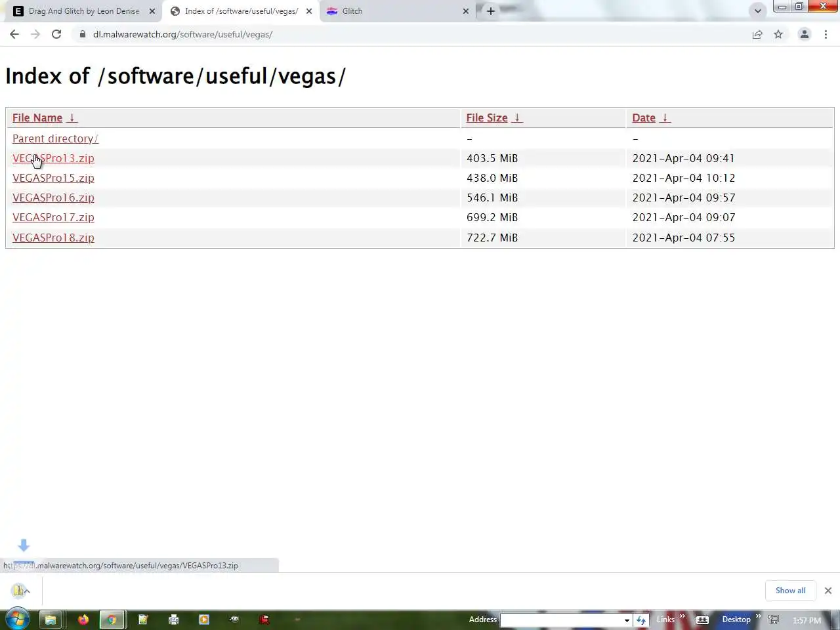Open the on-screen keyboard tray icon
Viewport: 840px width, 630px height.
pyautogui.click(x=702, y=619)
